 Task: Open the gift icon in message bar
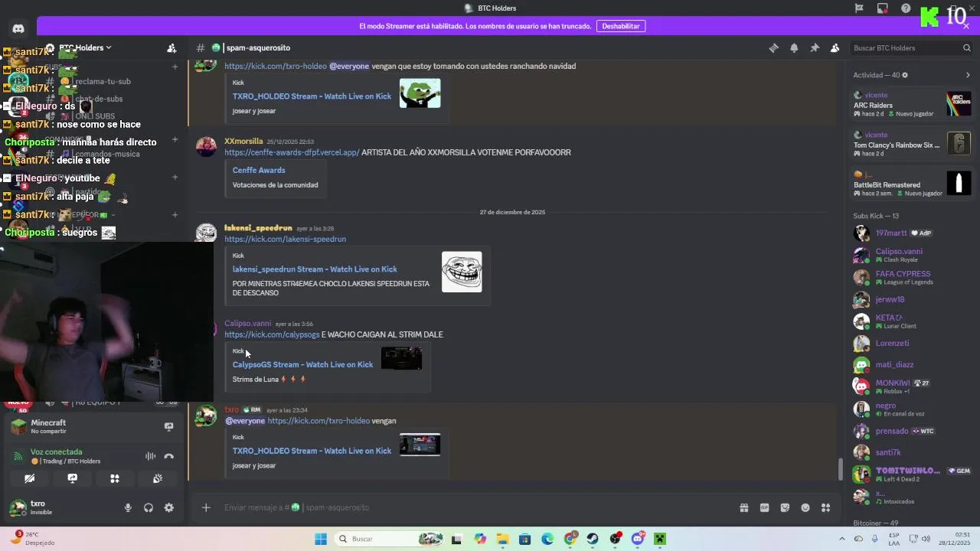pyautogui.click(x=743, y=507)
